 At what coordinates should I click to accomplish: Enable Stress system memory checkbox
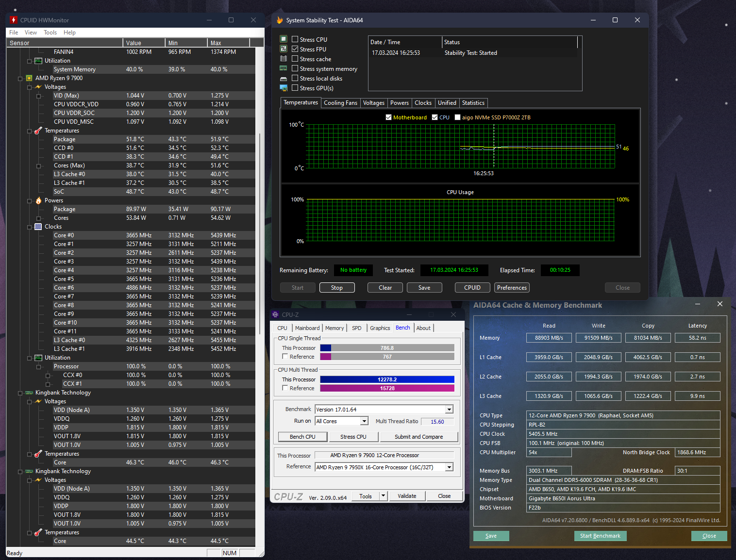tap(295, 68)
